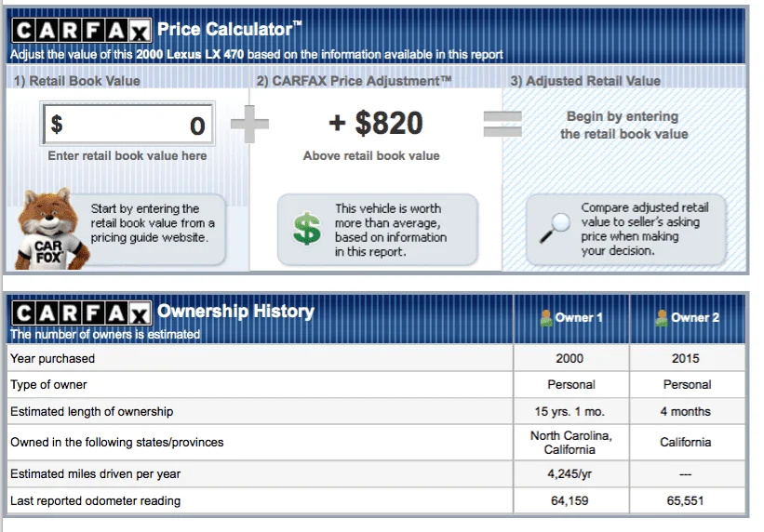
Task: Click the CARFAX logo in Ownership History header
Action: pyautogui.click(x=81, y=313)
